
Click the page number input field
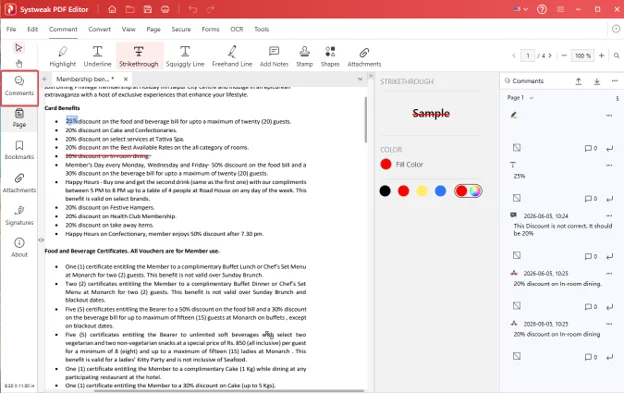coord(528,56)
